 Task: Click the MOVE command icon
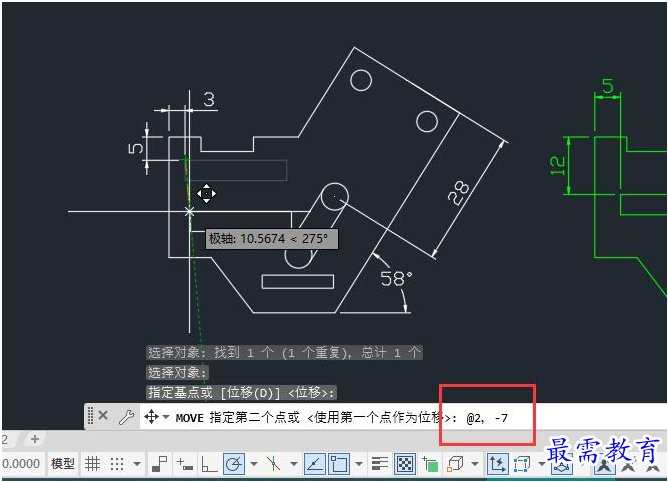tap(151, 416)
